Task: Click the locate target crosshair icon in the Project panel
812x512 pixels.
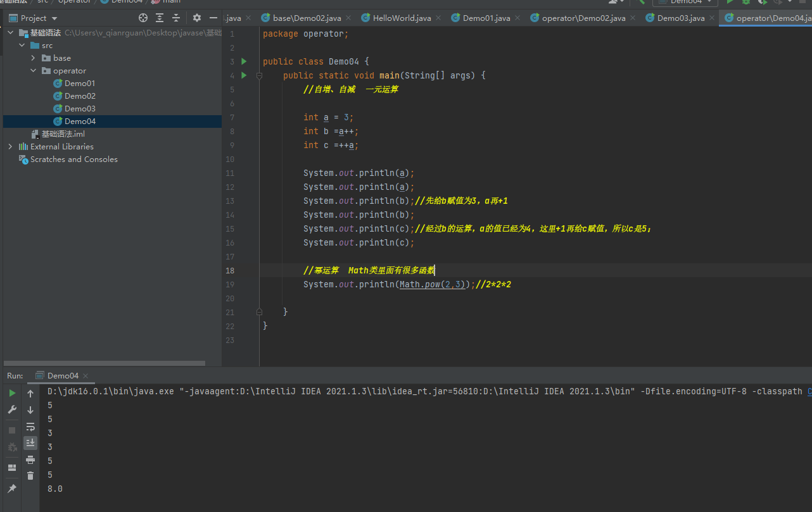Action: click(x=143, y=18)
